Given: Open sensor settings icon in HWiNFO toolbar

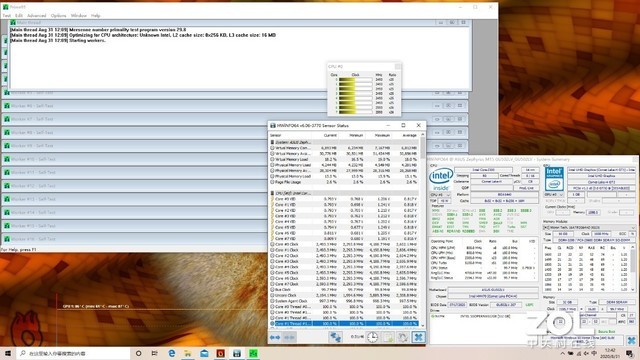Looking at the screenshot, I should point(403,337).
